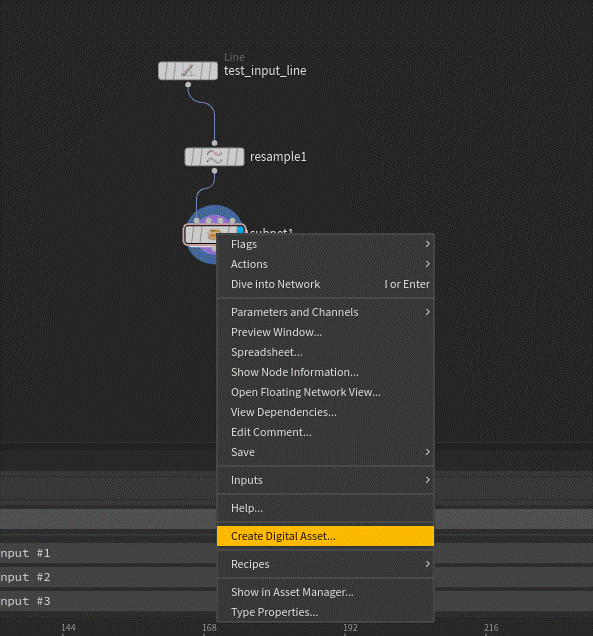Click frame 168 on the timeline

(209, 628)
